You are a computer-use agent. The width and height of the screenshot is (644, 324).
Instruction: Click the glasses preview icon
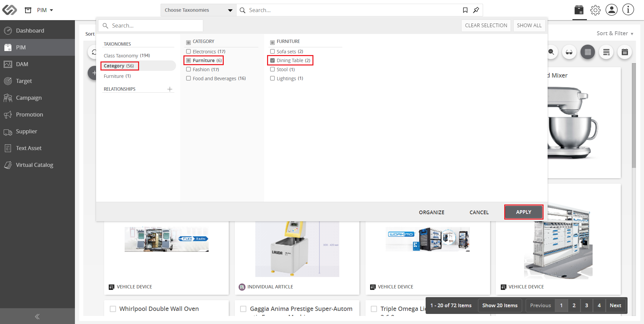tap(569, 52)
